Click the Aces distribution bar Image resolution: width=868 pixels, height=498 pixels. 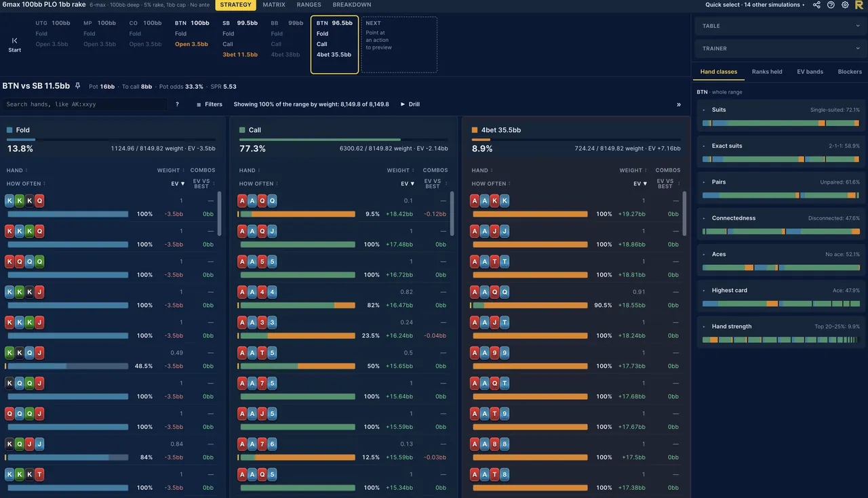(x=781, y=268)
